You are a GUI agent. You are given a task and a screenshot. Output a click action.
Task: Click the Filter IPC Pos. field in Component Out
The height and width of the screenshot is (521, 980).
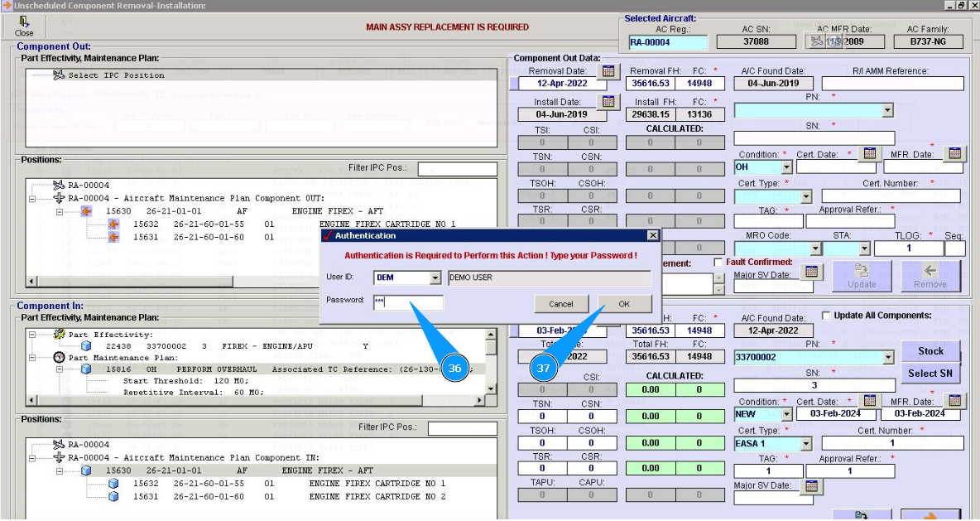tap(458, 169)
